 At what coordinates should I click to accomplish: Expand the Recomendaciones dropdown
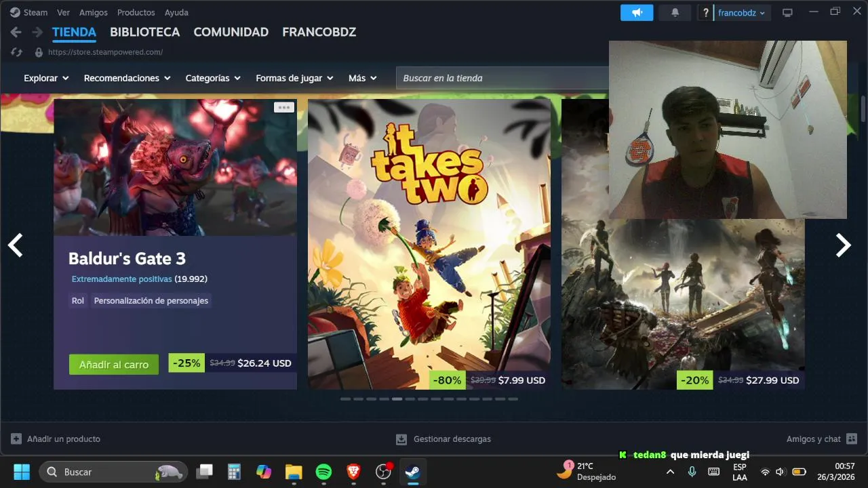pos(127,78)
